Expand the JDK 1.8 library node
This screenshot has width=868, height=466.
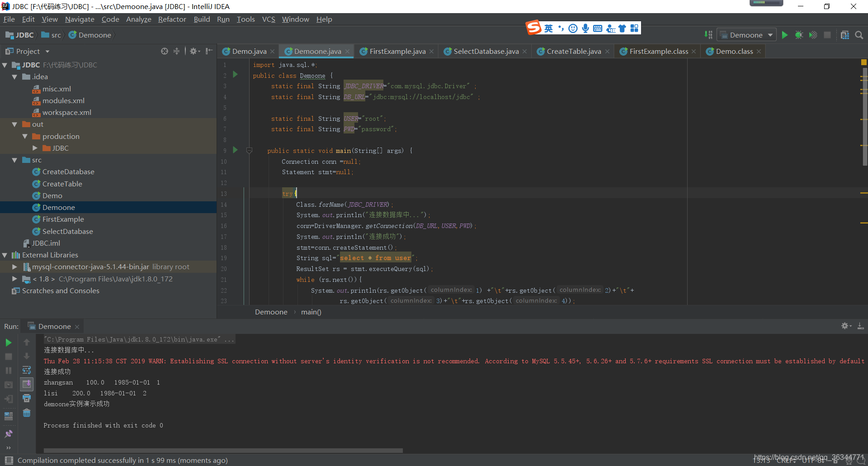pyautogui.click(x=15, y=279)
